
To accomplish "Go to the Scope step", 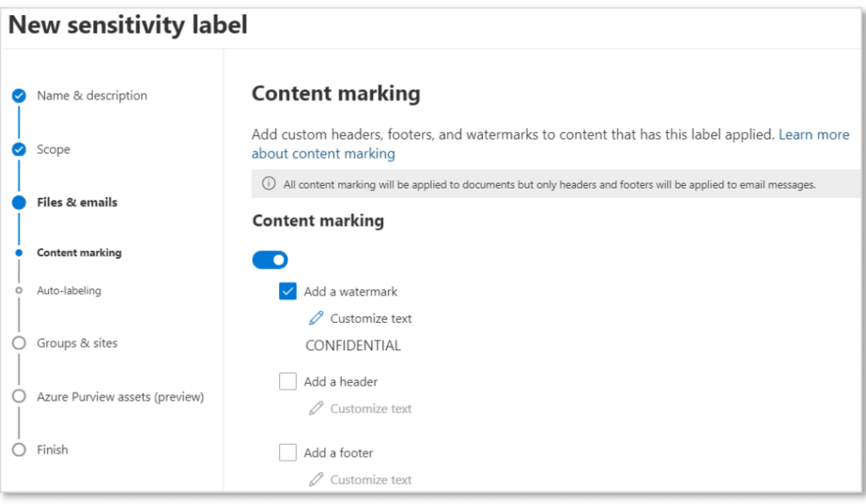I will tap(53, 150).
